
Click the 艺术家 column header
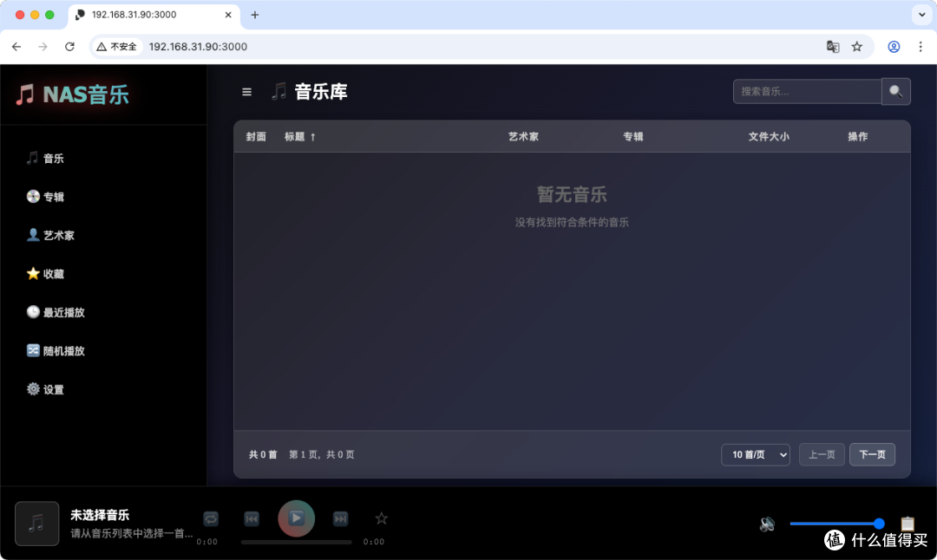click(523, 137)
